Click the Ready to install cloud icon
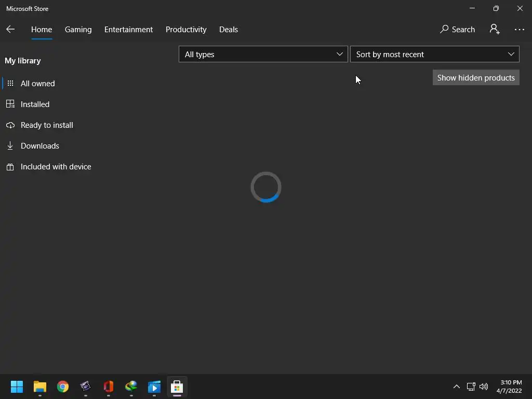The width and height of the screenshot is (532, 399). click(x=10, y=125)
